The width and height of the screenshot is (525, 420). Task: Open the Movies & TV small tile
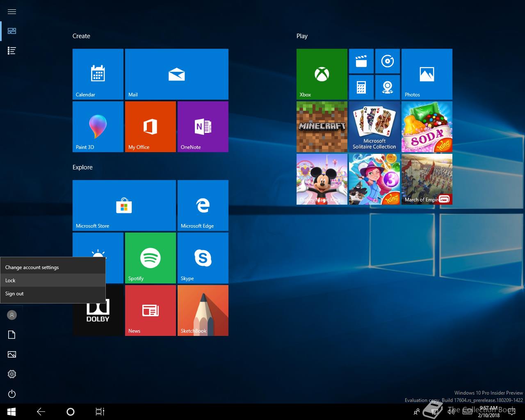pos(361,61)
